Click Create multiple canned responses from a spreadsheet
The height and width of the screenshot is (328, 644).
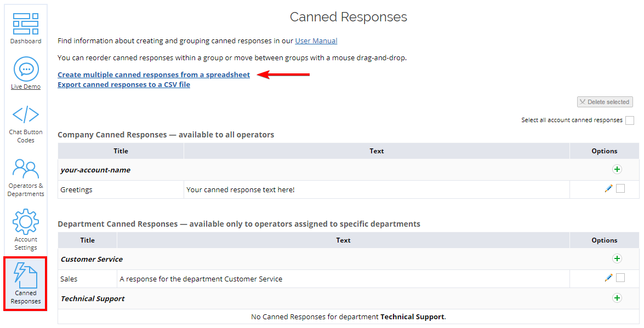tap(153, 74)
